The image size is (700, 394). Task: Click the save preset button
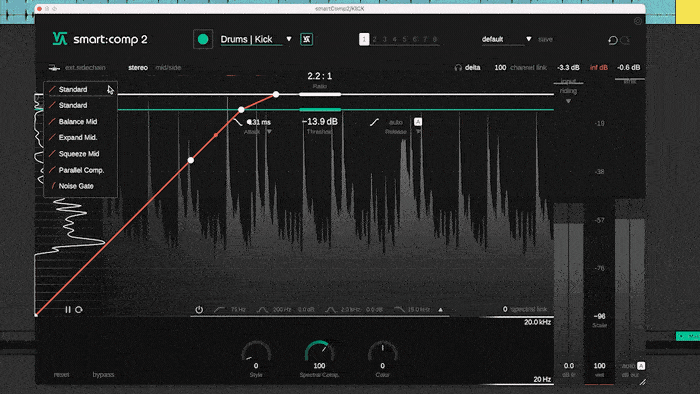point(545,39)
